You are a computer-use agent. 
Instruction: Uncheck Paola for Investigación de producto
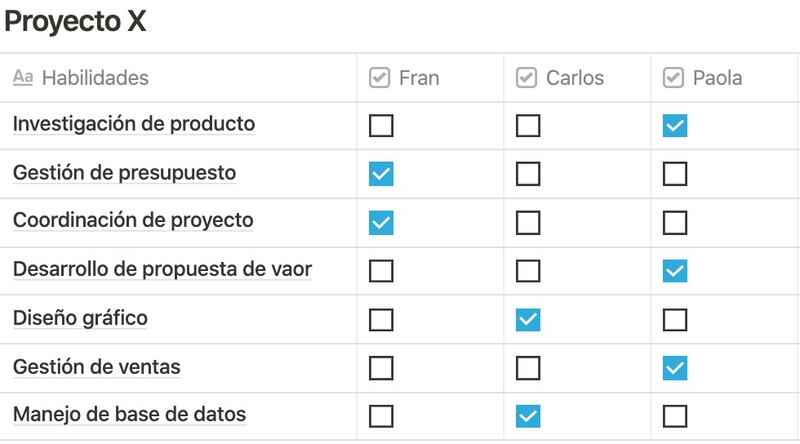(675, 126)
